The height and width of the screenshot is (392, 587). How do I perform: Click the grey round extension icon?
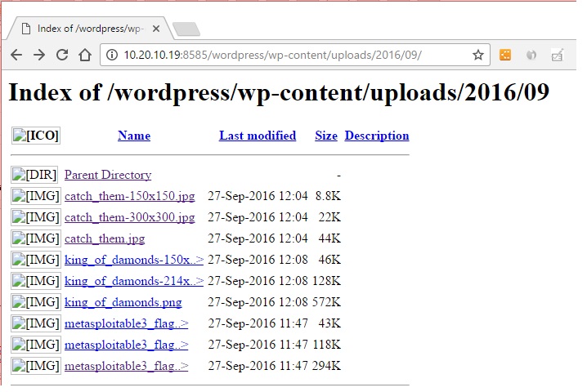[x=531, y=56]
